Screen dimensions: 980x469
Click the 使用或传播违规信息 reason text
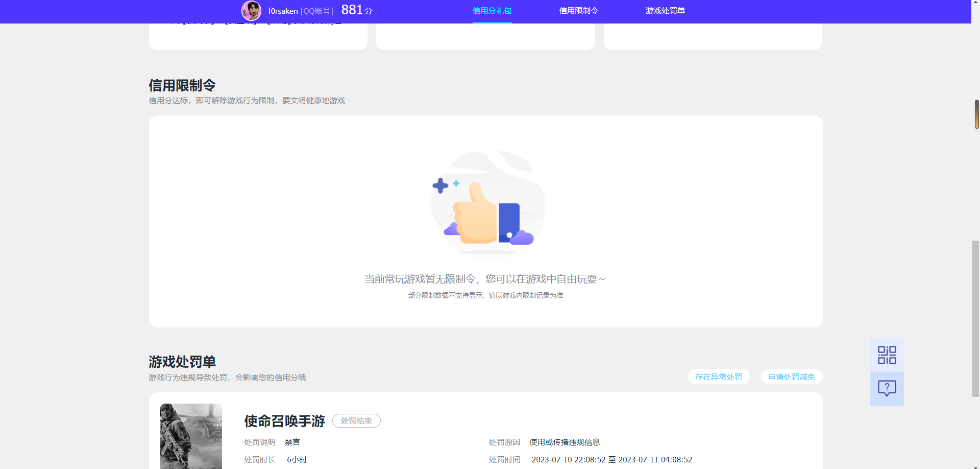point(565,442)
